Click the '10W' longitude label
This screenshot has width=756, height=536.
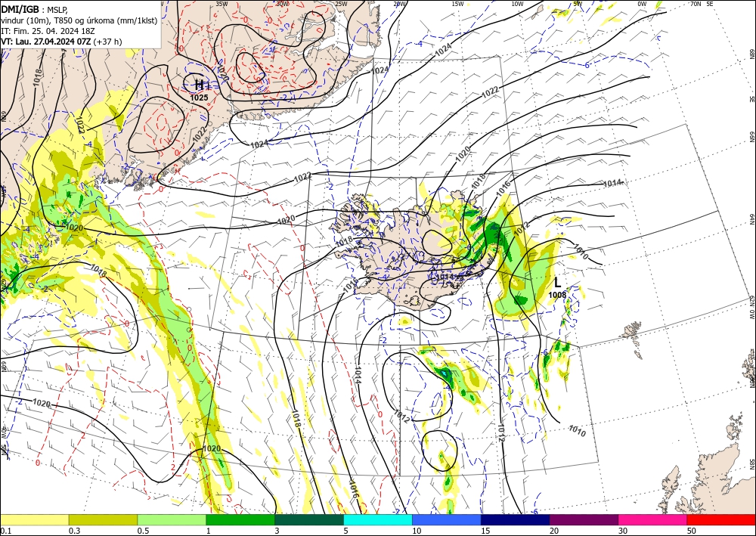[x=517, y=4]
